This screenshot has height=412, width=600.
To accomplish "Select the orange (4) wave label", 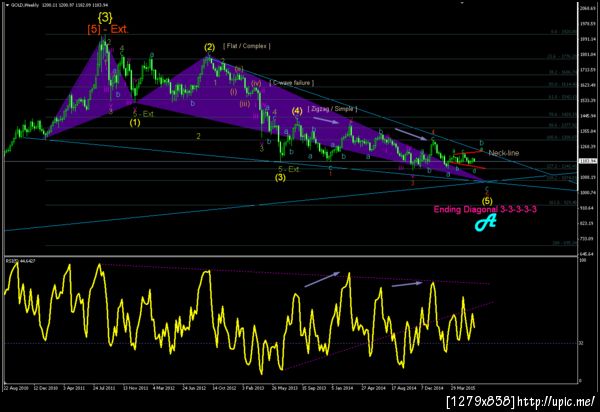I will point(297,111).
